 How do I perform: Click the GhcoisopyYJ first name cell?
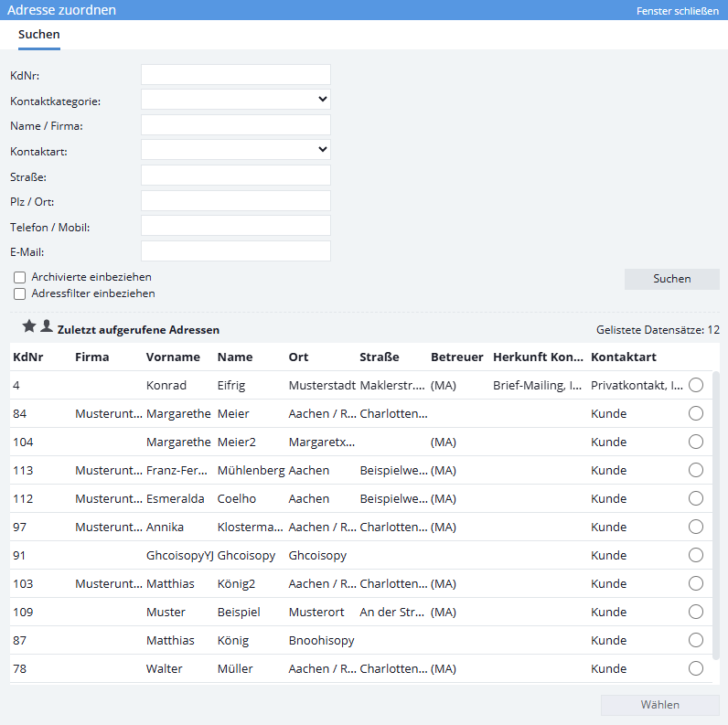tap(180, 555)
